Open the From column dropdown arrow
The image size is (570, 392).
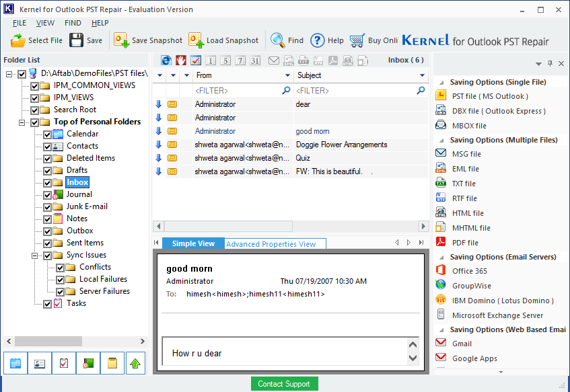click(x=287, y=75)
